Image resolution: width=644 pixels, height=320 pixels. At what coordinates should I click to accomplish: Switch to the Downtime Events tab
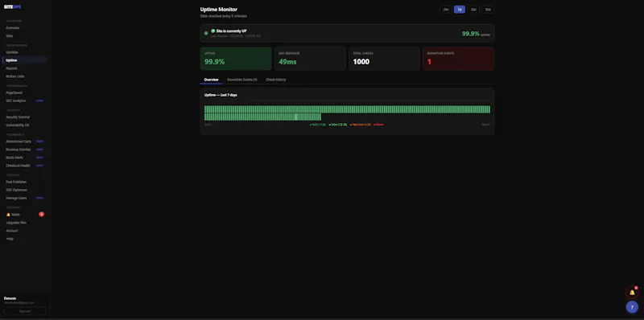pos(242,80)
